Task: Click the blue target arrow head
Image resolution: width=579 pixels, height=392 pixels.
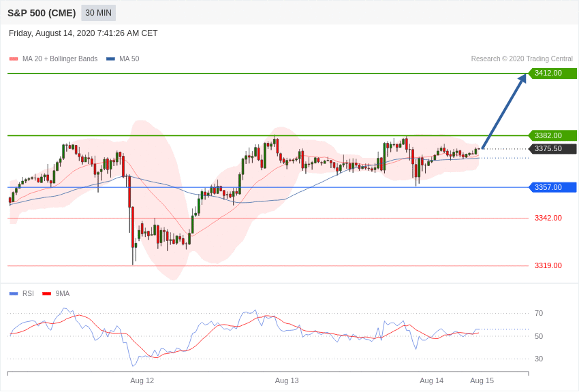Action: (x=522, y=79)
